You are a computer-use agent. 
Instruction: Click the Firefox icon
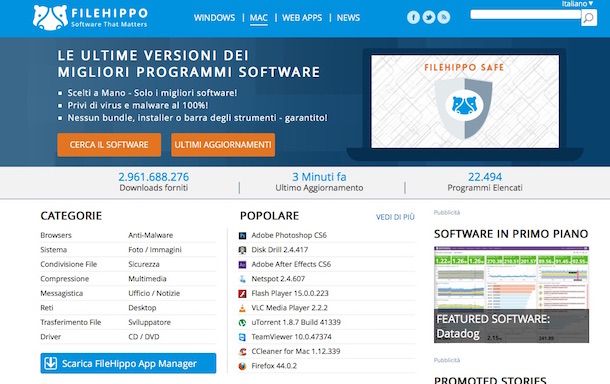(242, 366)
